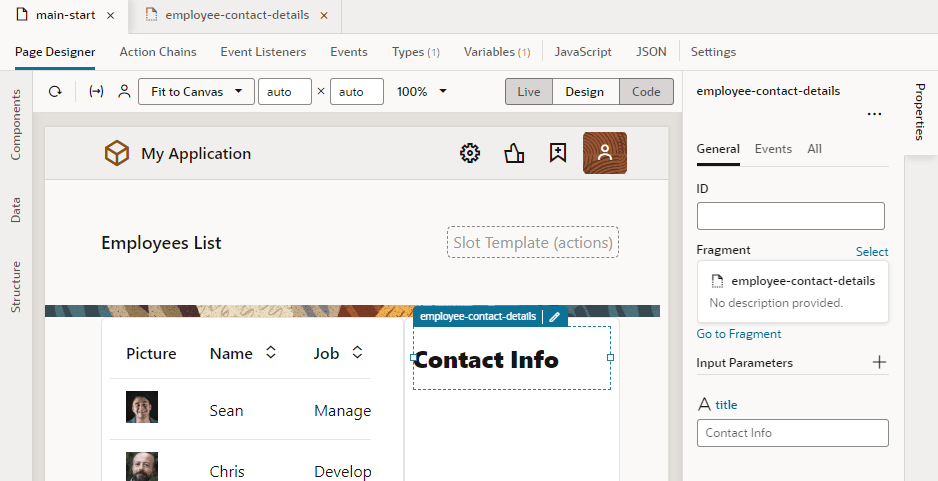Click the ID input field
Screen dimensions: 938x481
(x=790, y=216)
